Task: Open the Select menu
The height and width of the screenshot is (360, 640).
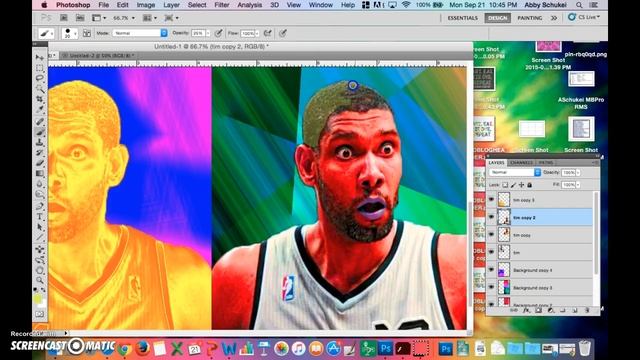Action: (197, 5)
